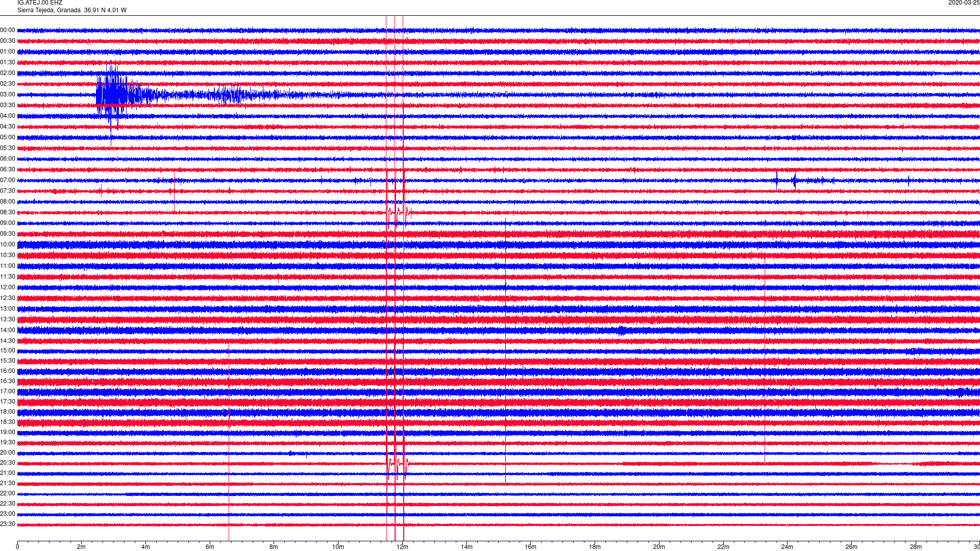This screenshot has height=551, width=980.
Task: Select the 01:30 trace time label
Action: click(8, 63)
